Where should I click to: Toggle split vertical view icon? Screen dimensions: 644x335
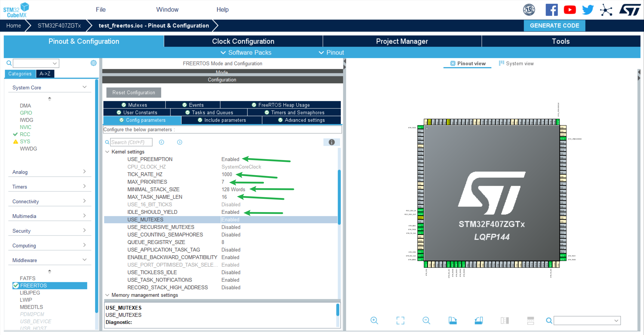click(x=505, y=320)
